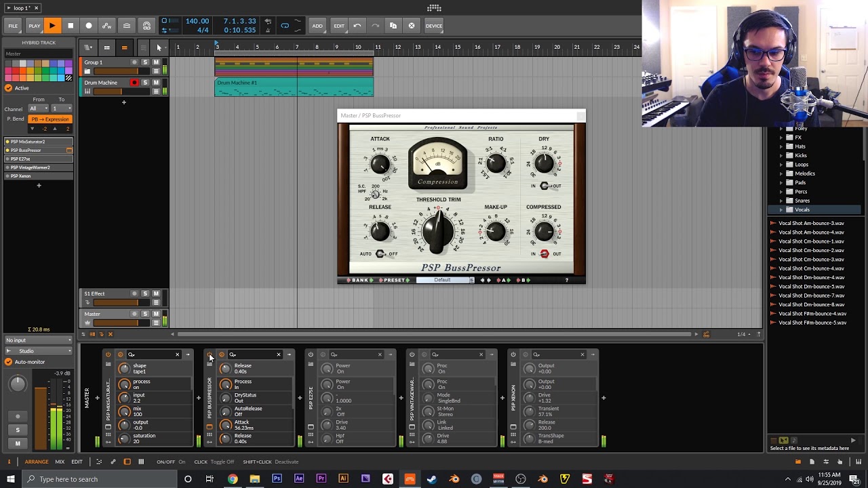This screenshot has width=868, height=488.
Task: Expand the Snares folder in the browser
Action: (781, 201)
